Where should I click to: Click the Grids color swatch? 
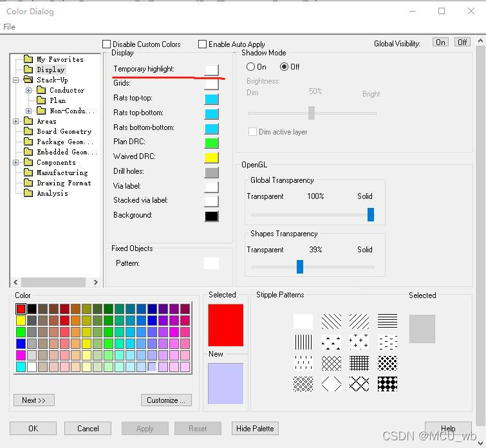pyautogui.click(x=211, y=84)
